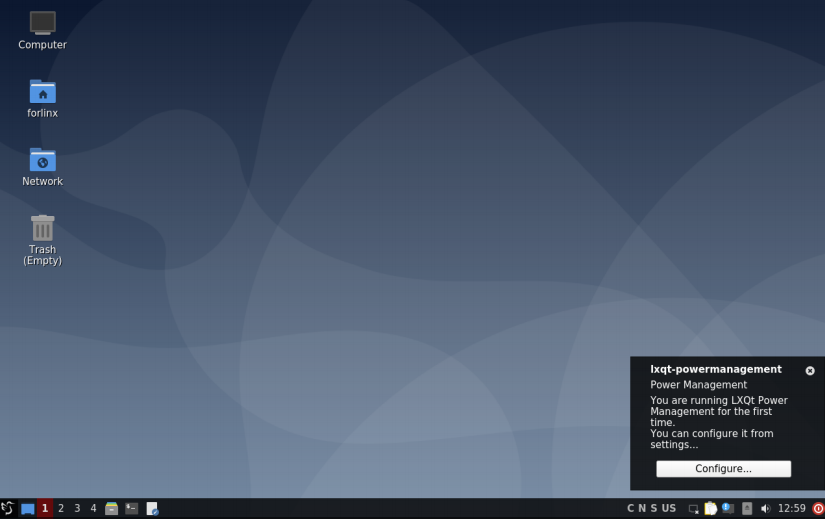Click the lxqt-powermanagement notification title
Image resolution: width=825 pixels, height=519 pixels.
[716, 370]
